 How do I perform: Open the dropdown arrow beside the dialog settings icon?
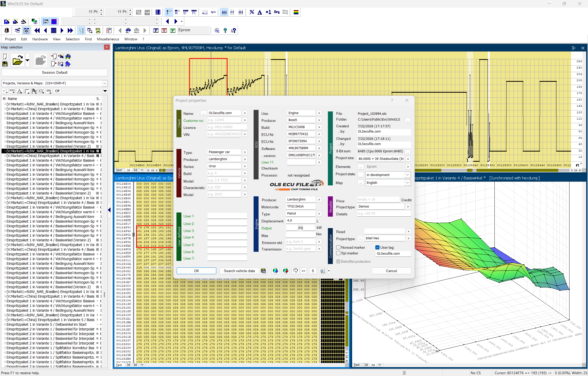click(x=329, y=271)
